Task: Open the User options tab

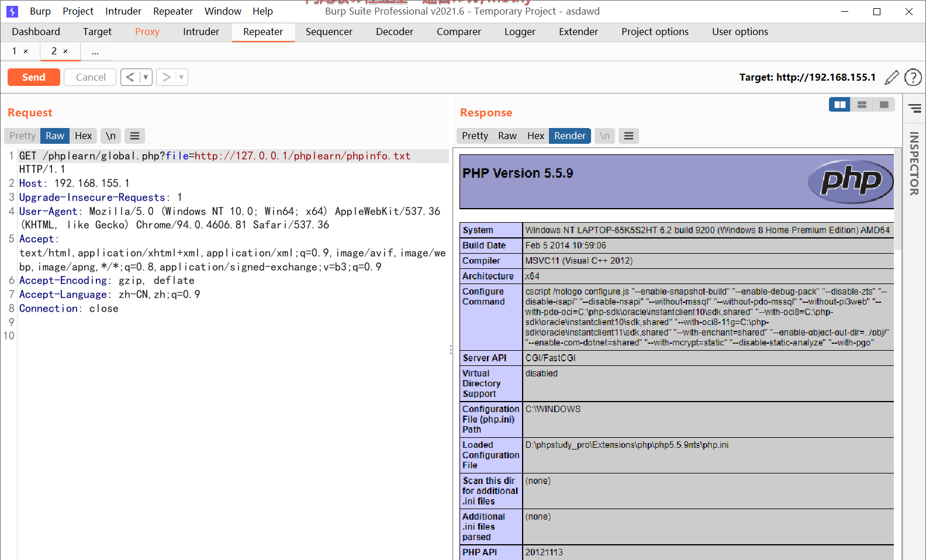Action: [740, 32]
